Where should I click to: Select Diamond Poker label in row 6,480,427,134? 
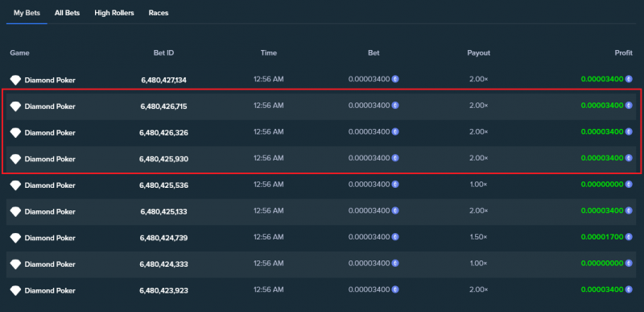50,80
